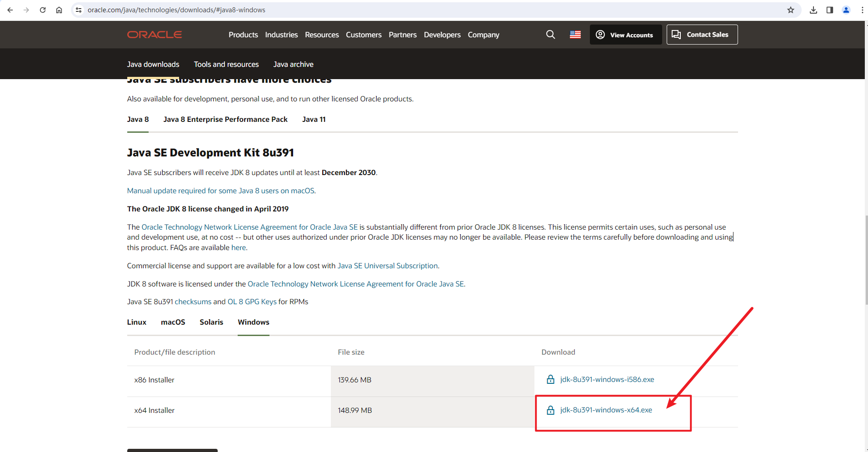Open browser profile avatar icon

tap(846, 10)
